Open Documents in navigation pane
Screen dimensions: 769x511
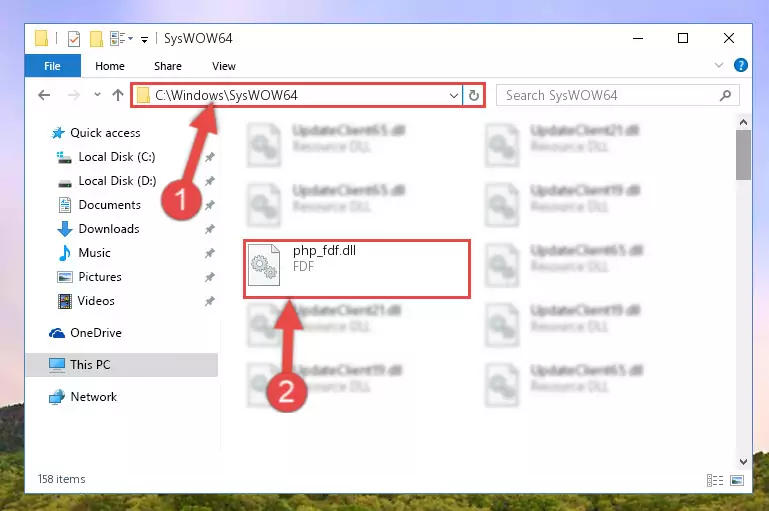pos(109,205)
